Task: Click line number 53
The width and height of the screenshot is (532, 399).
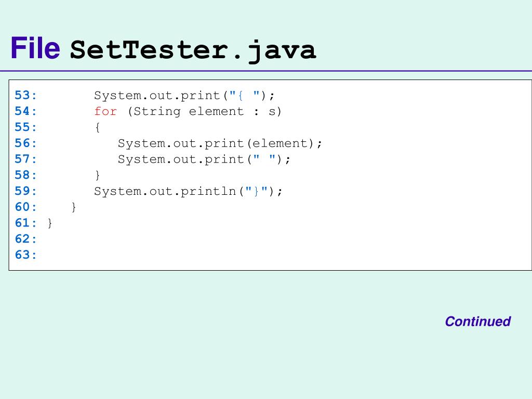Action: [x=25, y=96]
